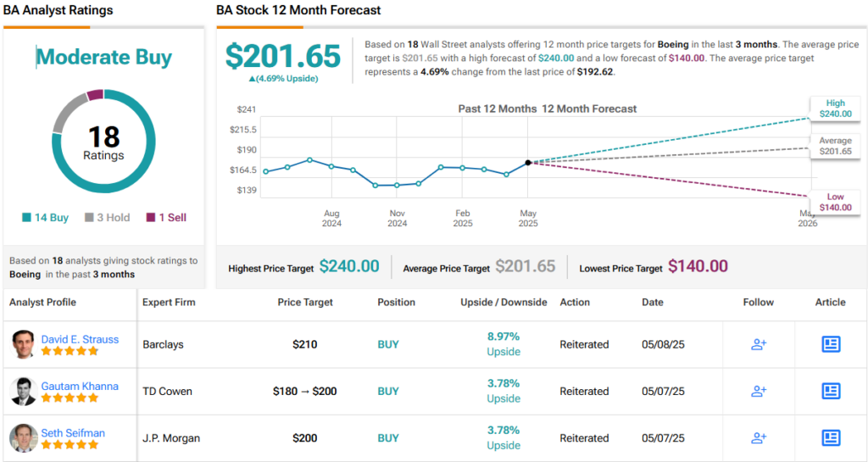Click the 8.97% Upside value
The image size is (868, 462).
(x=504, y=343)
